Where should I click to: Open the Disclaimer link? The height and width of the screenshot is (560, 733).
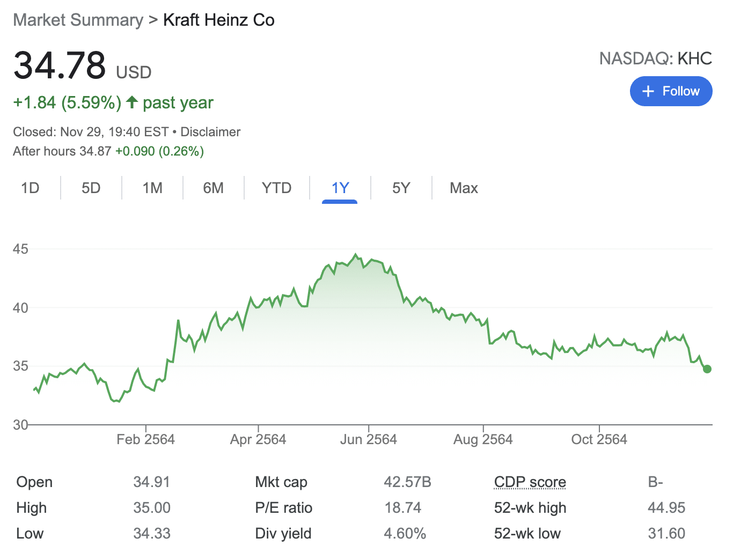click(210, 131)
